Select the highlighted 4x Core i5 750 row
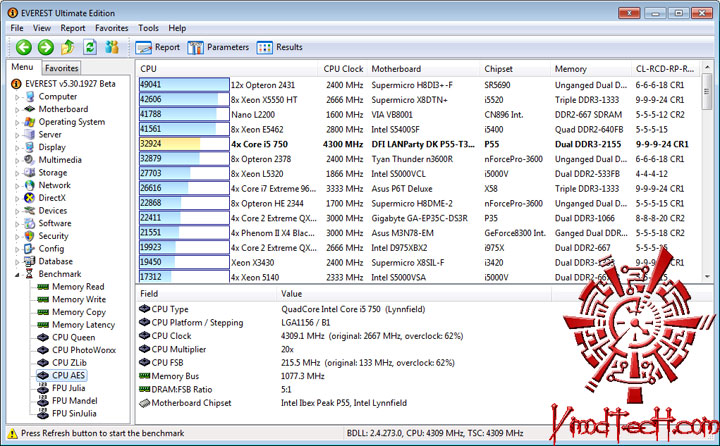 tap(420, 144)
